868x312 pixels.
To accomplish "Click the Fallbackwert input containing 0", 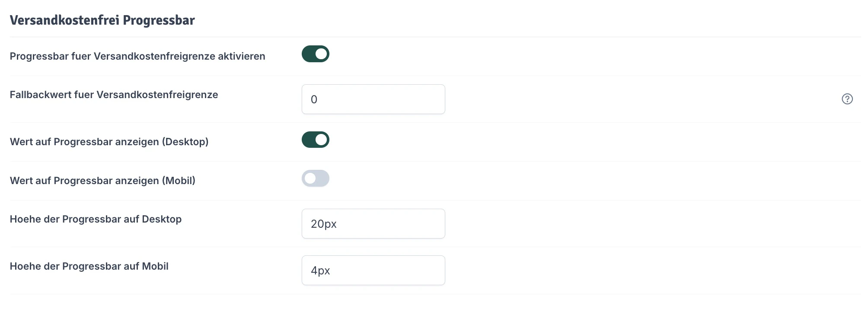I will tap(373, 99).
